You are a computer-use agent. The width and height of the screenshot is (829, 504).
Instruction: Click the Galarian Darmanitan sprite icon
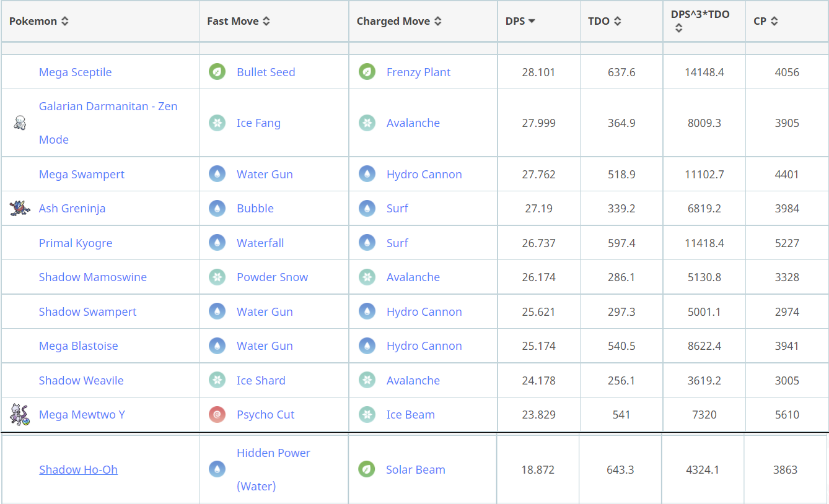[20, 123]
